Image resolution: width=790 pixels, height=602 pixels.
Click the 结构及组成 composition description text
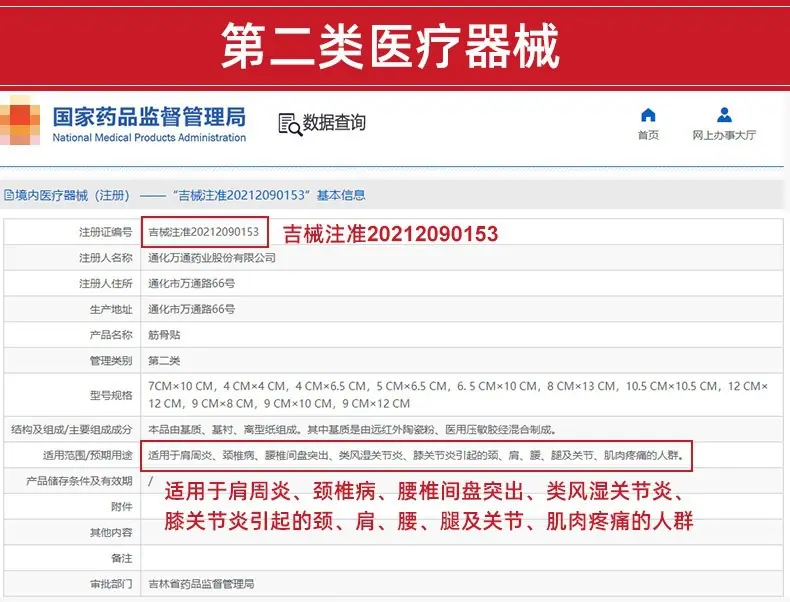coord(353,430)
